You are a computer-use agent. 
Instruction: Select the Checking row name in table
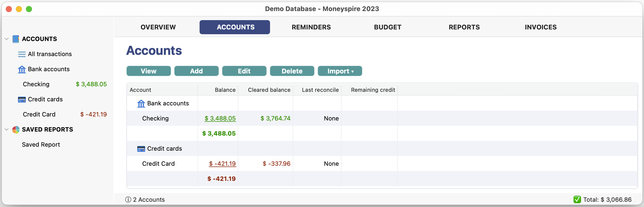point(156,118)
